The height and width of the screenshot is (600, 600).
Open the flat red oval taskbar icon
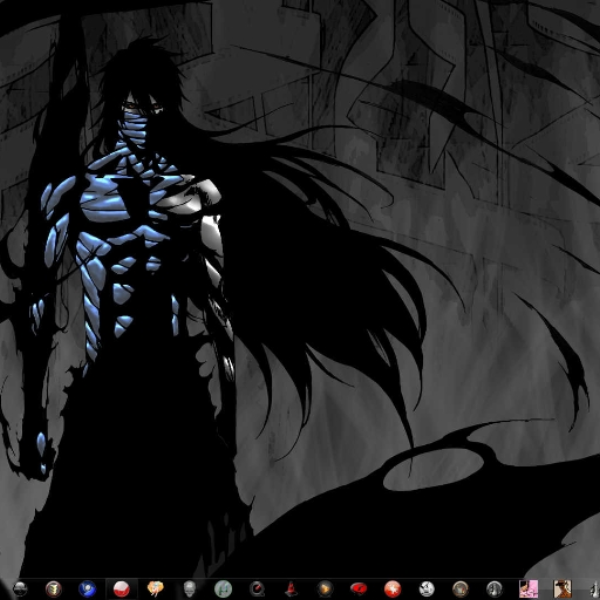point(359,589)
